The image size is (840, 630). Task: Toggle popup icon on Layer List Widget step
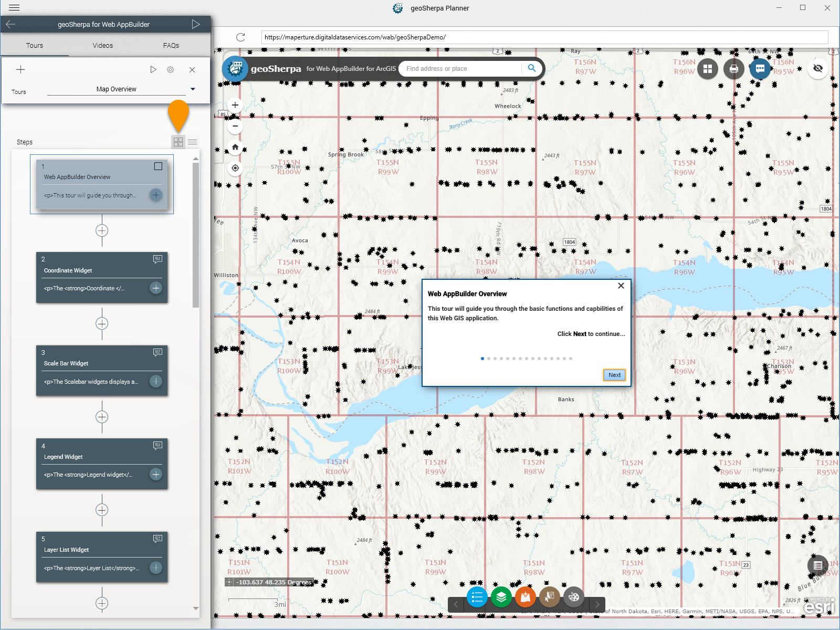pyautogui.click(x=157, y=539)
